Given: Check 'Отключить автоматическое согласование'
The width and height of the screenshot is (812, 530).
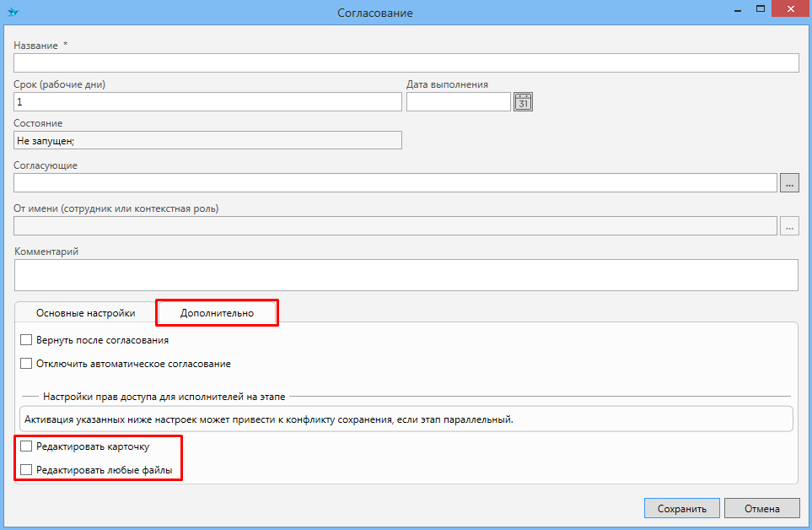Looking at the screenshot, I should pyautogui.click(x=26, y=364).
